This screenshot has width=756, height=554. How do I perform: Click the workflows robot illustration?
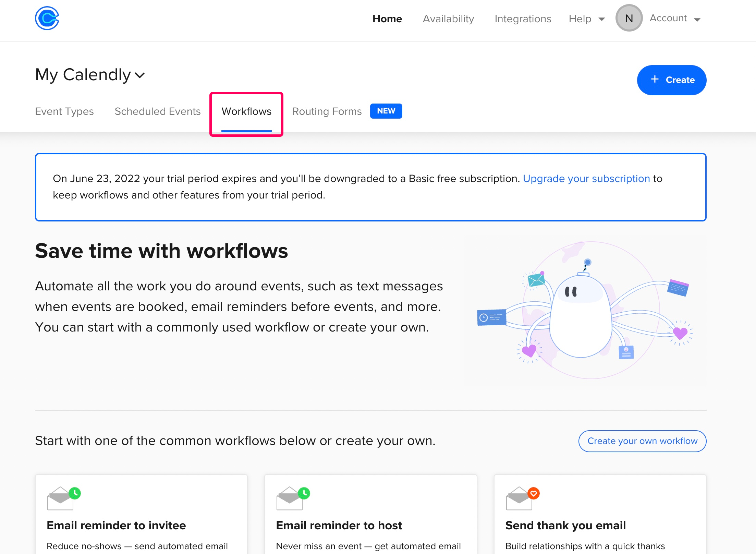pos(585,310)
